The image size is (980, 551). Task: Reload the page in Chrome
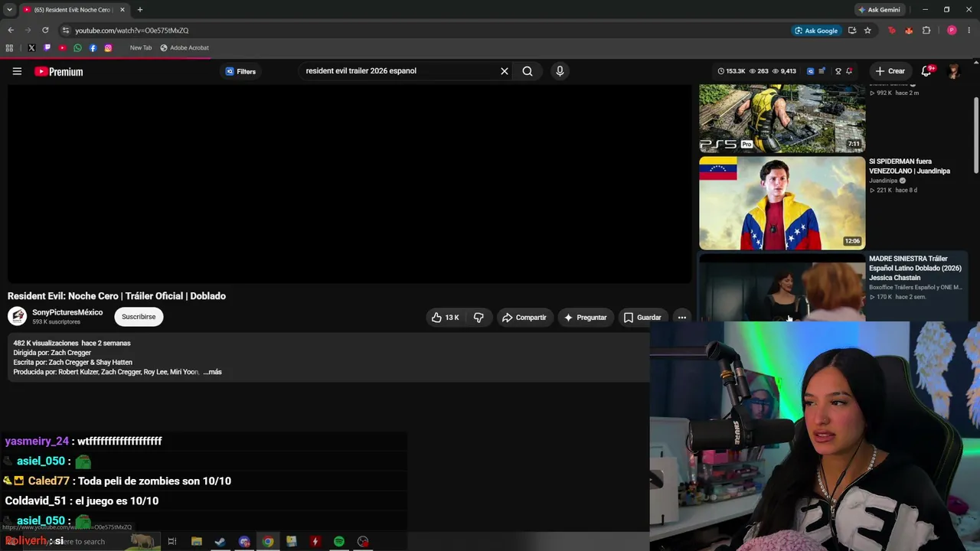click(x=45, y=31)
